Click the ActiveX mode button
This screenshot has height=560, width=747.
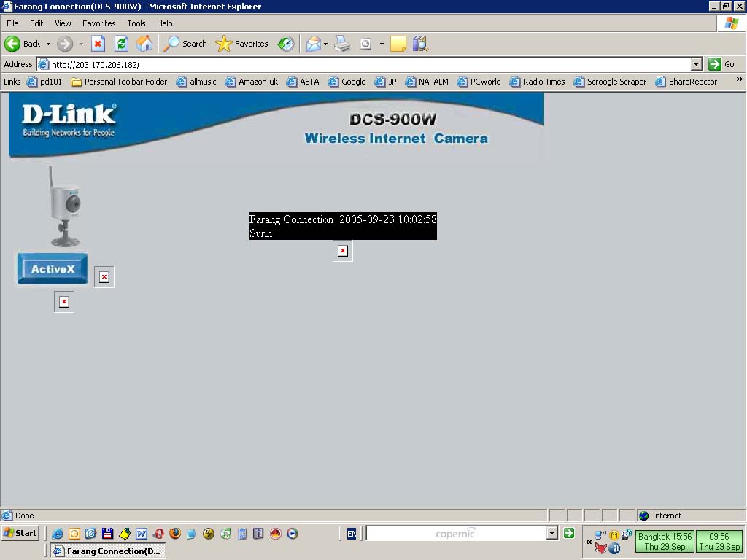point(53,269)
